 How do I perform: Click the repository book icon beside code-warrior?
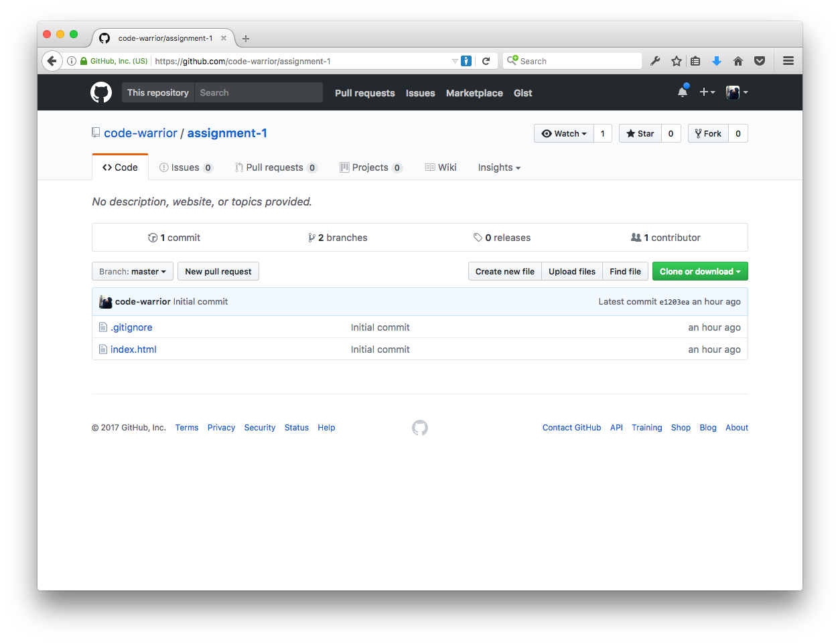[x=96, y=133]
